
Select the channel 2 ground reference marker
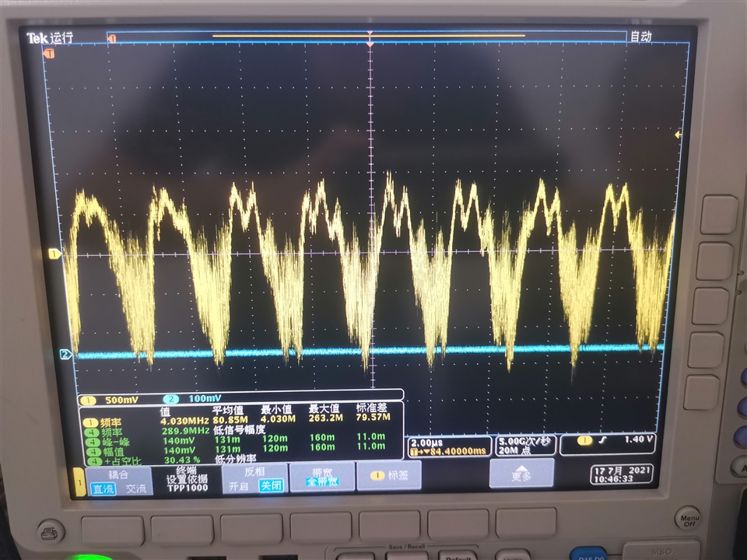coord(65,354)
